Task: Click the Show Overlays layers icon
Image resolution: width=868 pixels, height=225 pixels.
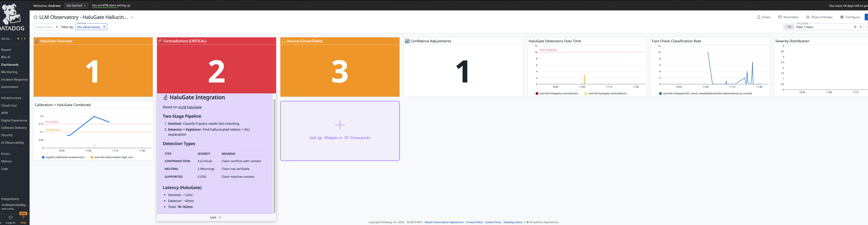Action: coord(808,17)
